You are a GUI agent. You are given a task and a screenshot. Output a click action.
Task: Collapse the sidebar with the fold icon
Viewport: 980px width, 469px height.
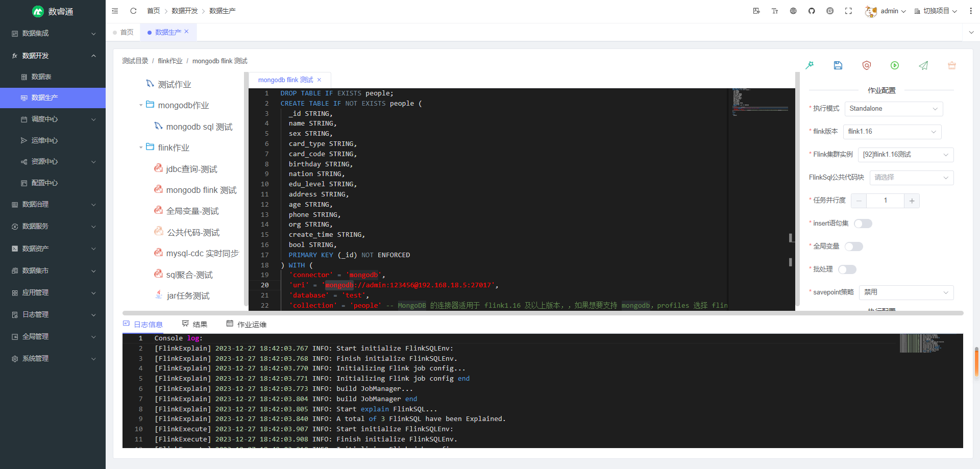(115, 11)
